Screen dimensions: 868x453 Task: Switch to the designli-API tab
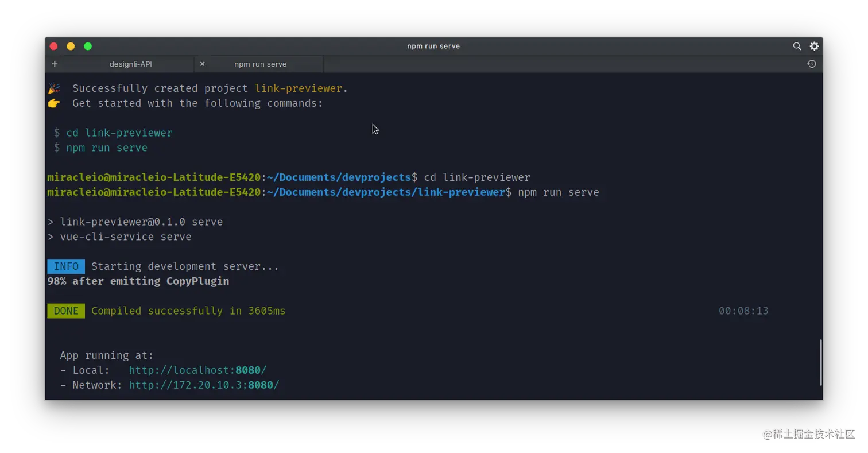[x=130, y=64]
